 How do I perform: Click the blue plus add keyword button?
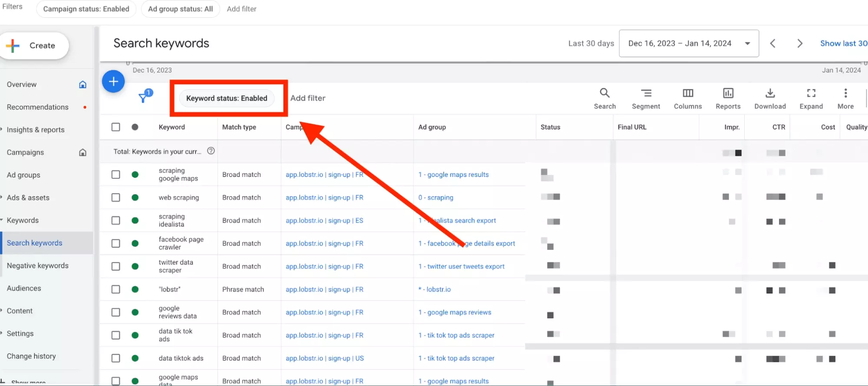tap(113, 82)
